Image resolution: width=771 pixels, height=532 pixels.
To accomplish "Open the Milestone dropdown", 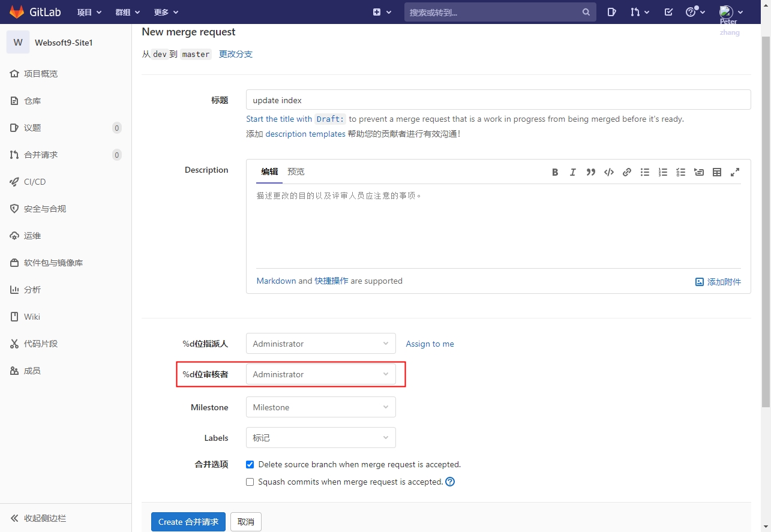I will (x=320, y=407).
